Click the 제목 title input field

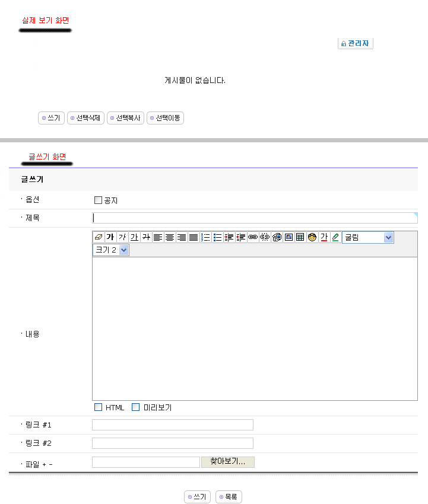tap(255, 218)
